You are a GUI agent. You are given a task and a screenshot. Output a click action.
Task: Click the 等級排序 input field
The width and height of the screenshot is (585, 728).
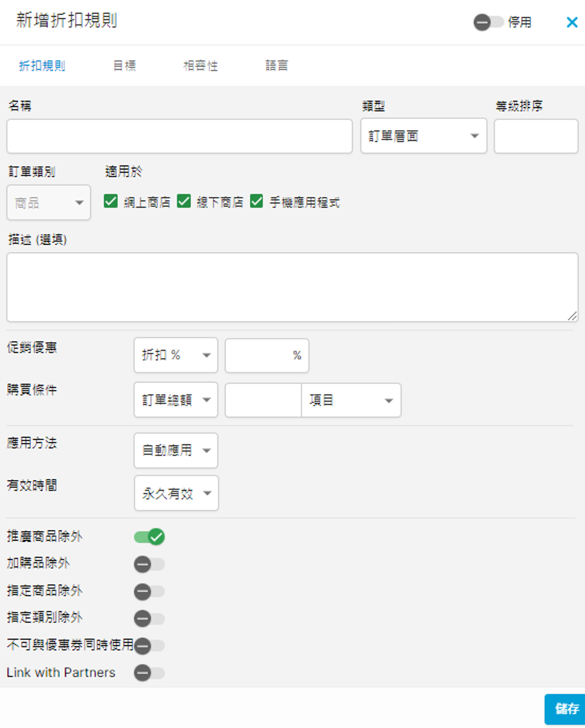(536, 136)
